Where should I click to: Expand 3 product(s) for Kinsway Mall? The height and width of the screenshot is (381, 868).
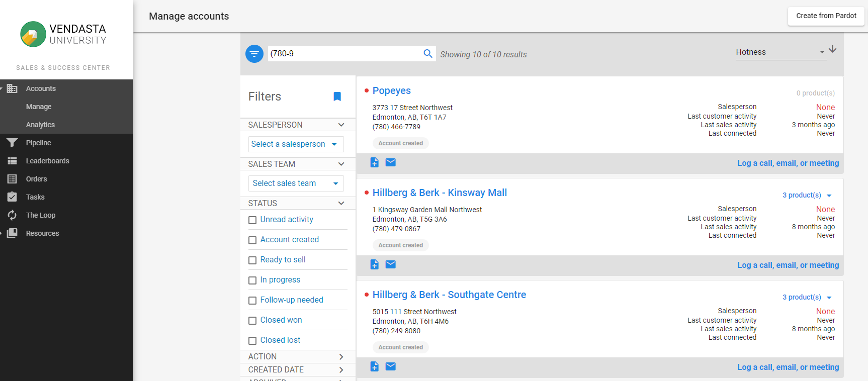click(x=807, y=195)
